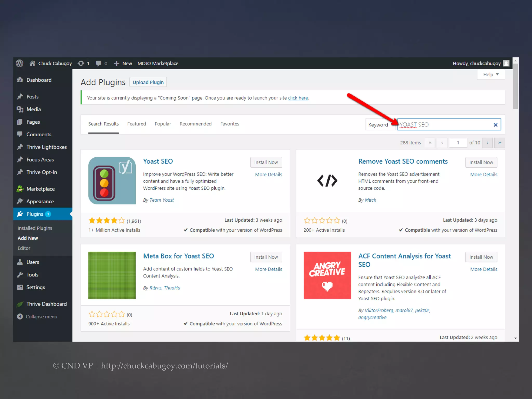This screenshot has width=532, height=399.
Task: Click the Users icon in sidebar
Action: click(x=20, y=262)
